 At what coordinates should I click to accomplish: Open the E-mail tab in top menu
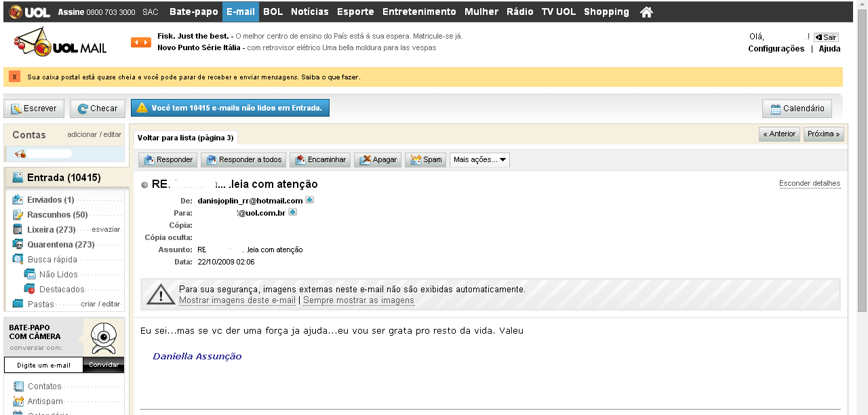point(241,12)
